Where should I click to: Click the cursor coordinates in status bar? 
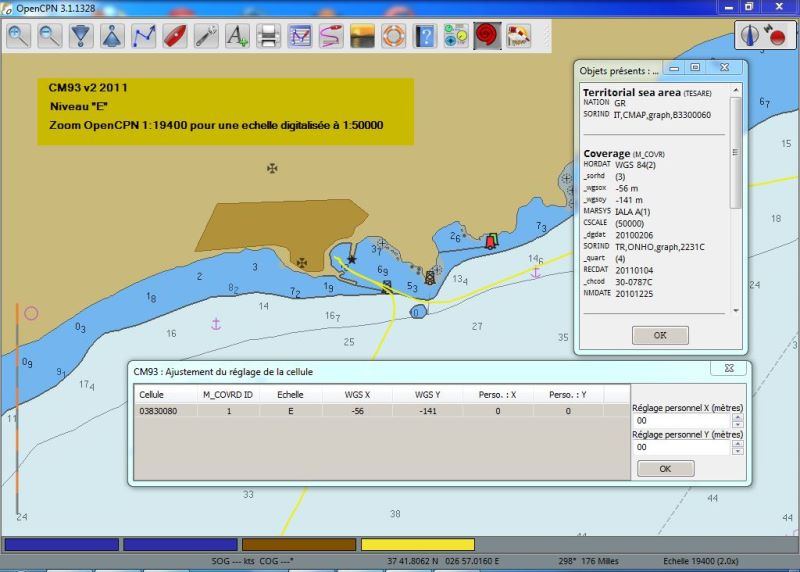click(x=443, y=561)
